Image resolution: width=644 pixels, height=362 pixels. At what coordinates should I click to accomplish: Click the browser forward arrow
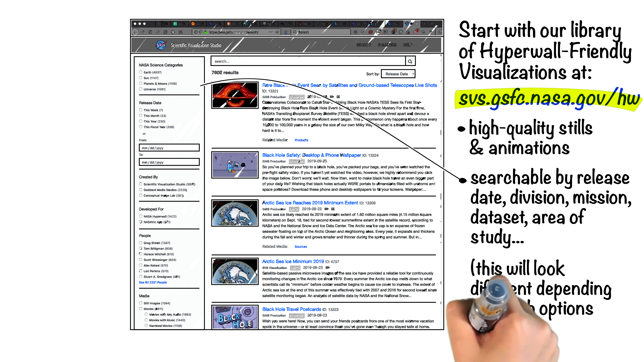click(143, 32)
